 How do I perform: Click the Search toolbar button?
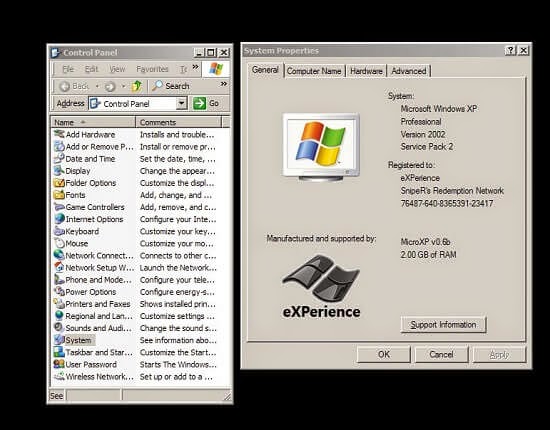(171, 86)
